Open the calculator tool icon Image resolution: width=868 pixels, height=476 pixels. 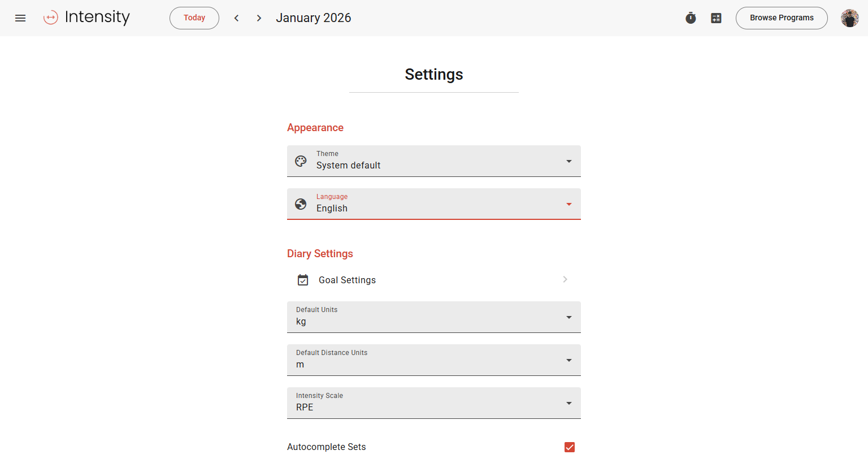716,18
